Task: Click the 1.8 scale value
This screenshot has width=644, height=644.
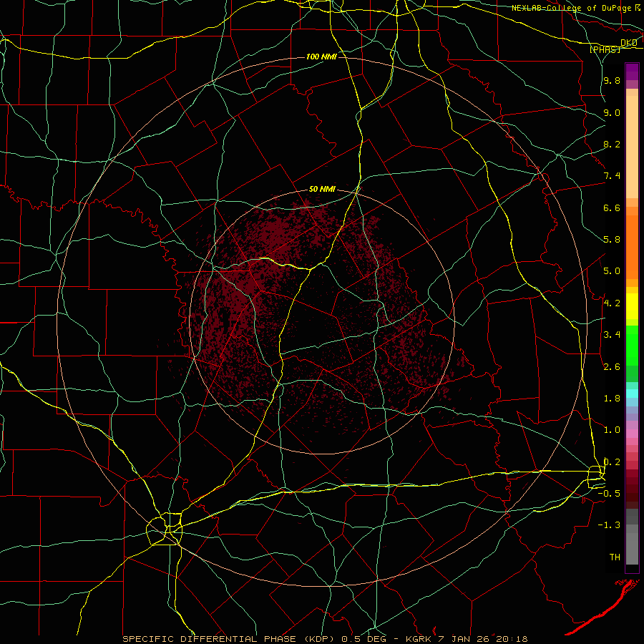Action: click(612, 399)
